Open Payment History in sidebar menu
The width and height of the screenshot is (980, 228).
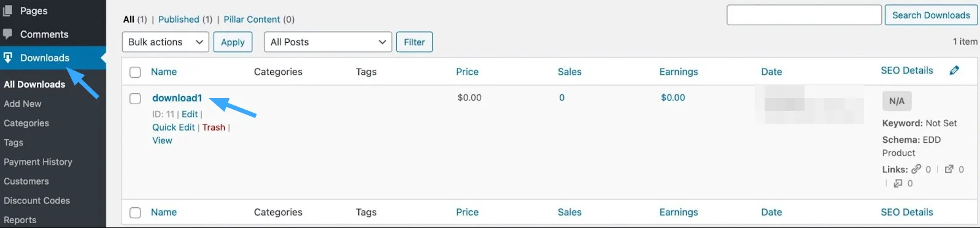(x=38, y=162)
